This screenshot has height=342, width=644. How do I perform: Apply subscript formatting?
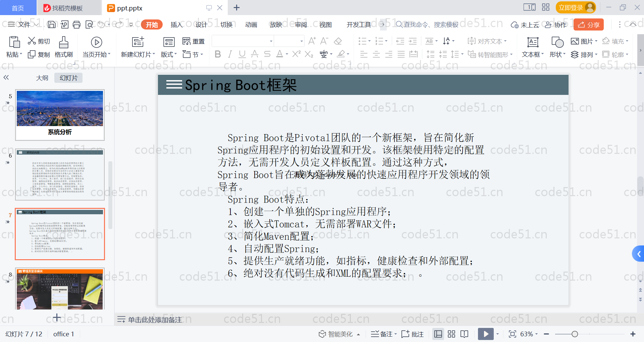[x=309, y=54]
